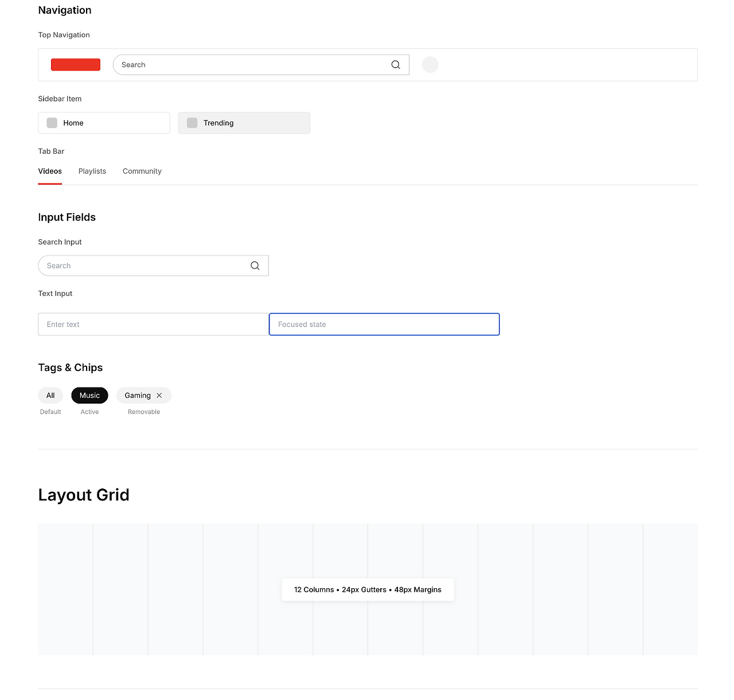The image size is (734, 700).
Task: Select the Videos tab
Action: 50,171
